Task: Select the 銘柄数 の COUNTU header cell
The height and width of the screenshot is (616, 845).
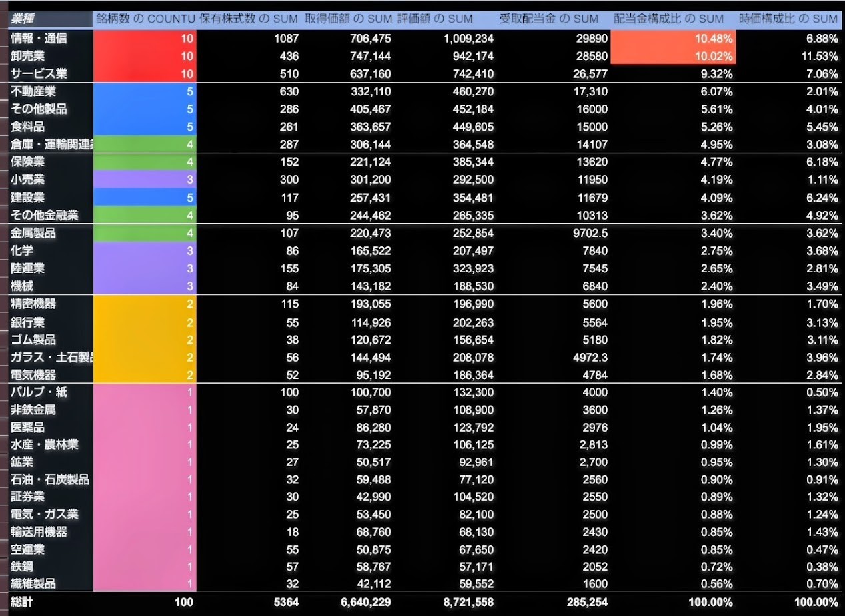Action: coord(145,19)
